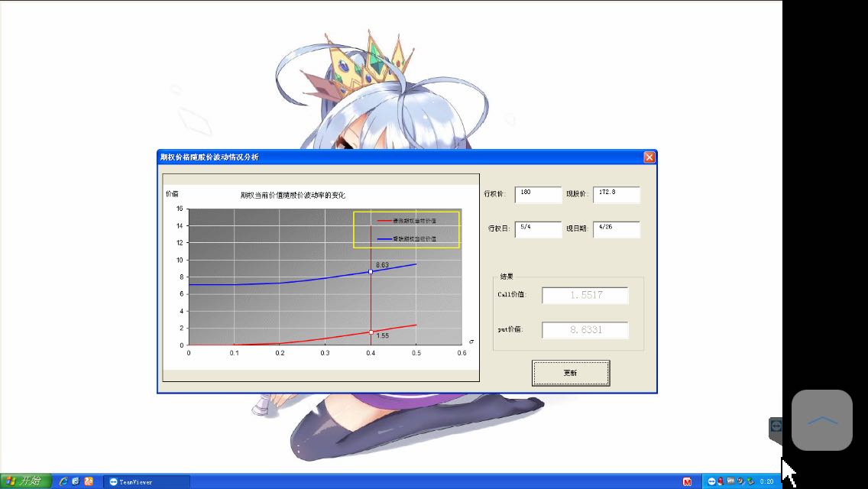Click the y-axis tick label 16
This screenshot has height=489, width=868.
tap(180, 209)
